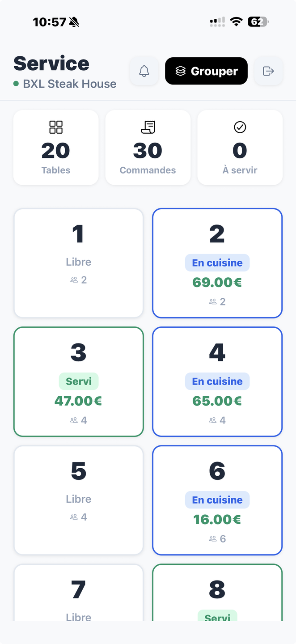Tap the layers icon in Grouper
Viewport: 296px width, 644px height.
(180, 71)
